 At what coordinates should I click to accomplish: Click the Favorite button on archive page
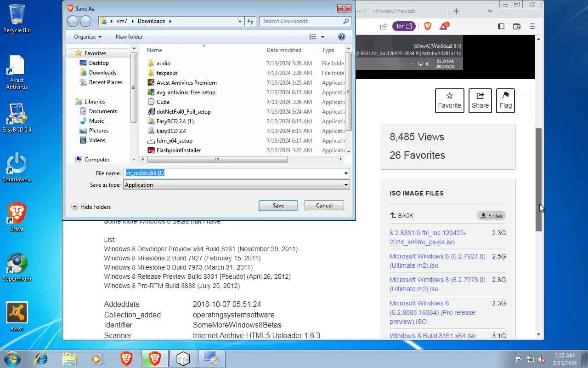click(x=450, y=101)
